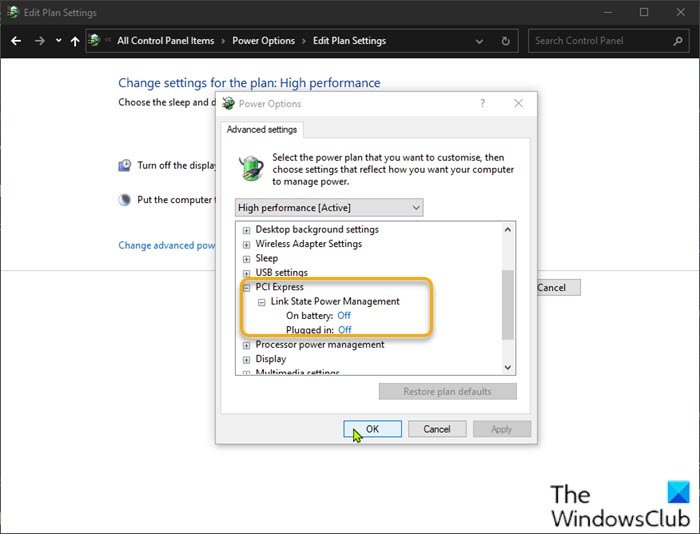This screenshot has height=534, width=700.
Task: Cancel in the Edit Plan Settings window
Action: click(558, 288)
